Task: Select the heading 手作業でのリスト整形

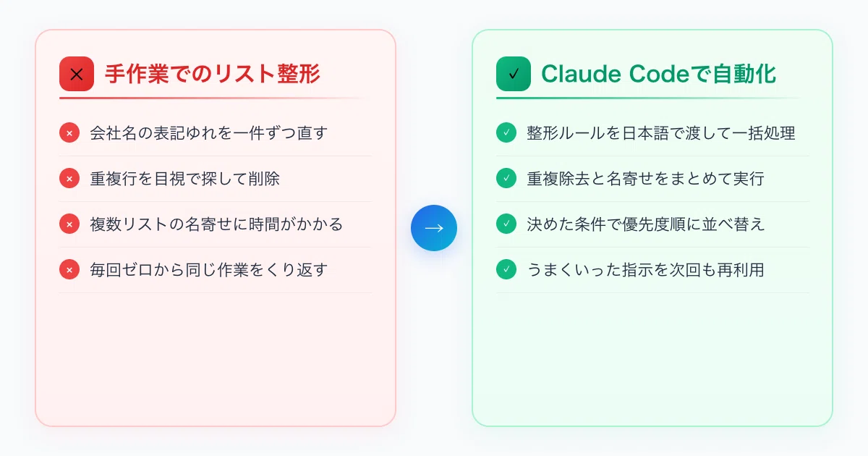Action: [213, 74]
